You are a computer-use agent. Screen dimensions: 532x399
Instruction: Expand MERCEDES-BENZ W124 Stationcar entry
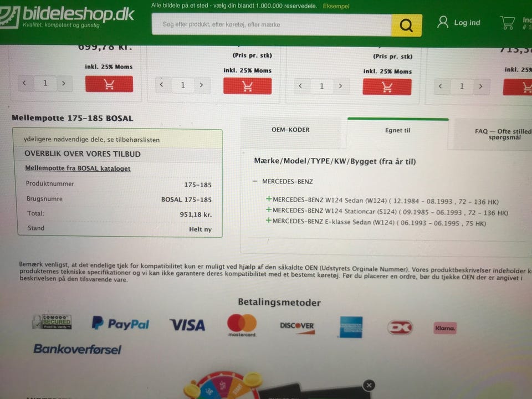click(269, 210)
